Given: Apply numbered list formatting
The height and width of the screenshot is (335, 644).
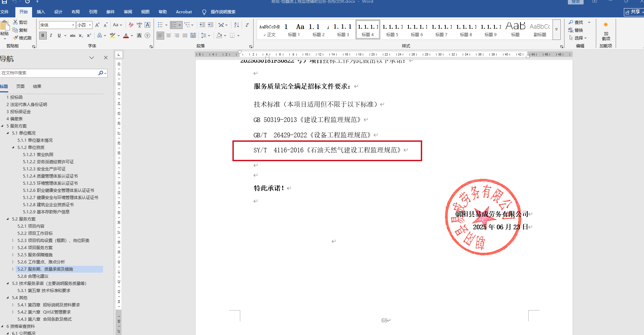Looking at the screenshot, I should coord(174,25).
